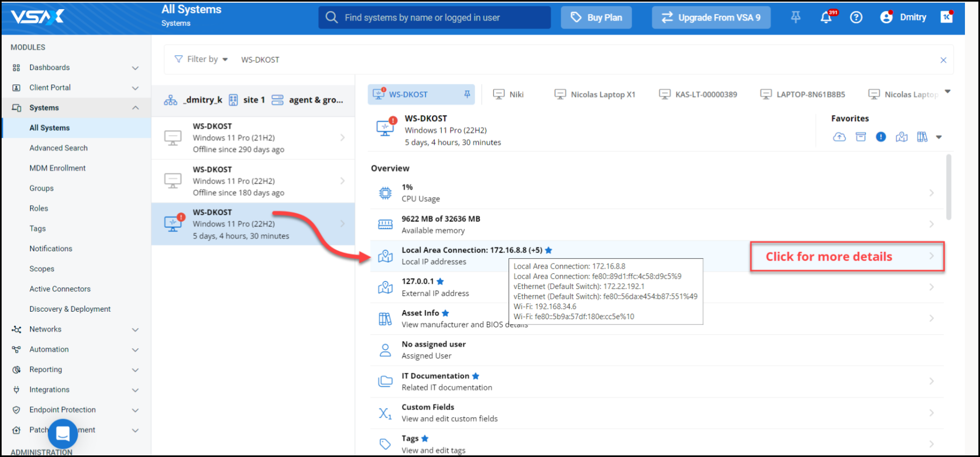Screen dimensions: 980x457
Task: Open the chat support bubble
Action: pyautogui.click(x=63, y=433)
